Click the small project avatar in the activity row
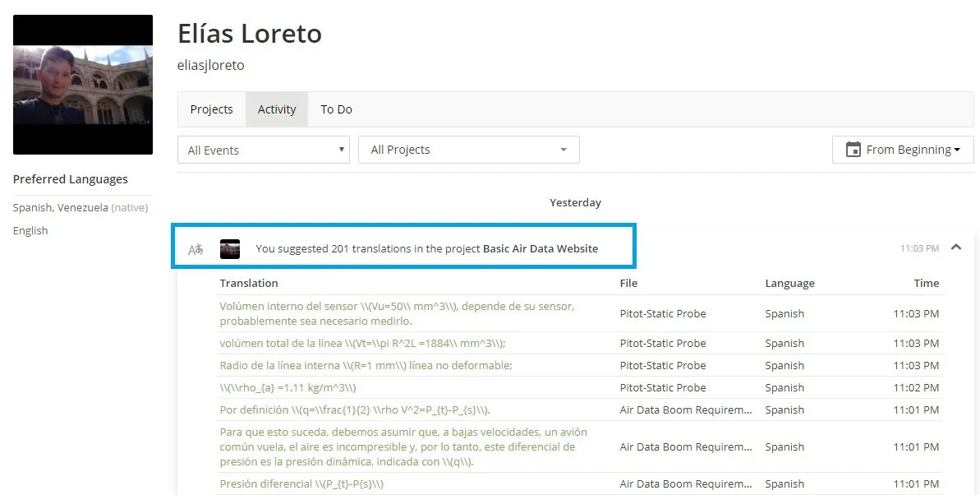The image size is (980, 495). (230, 249)
